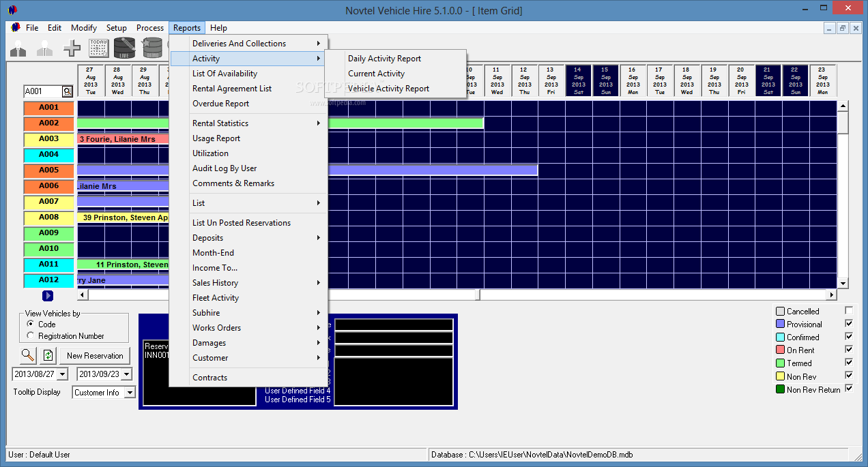Open the Tooltip Display Customer Info dropdown

pos(130,393)
